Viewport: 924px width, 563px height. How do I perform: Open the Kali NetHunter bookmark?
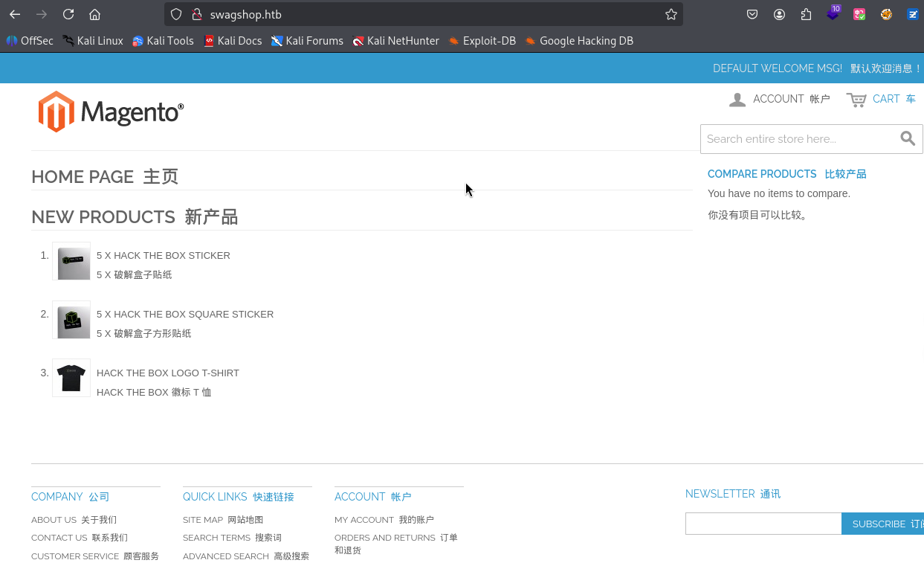click(396, 41)
